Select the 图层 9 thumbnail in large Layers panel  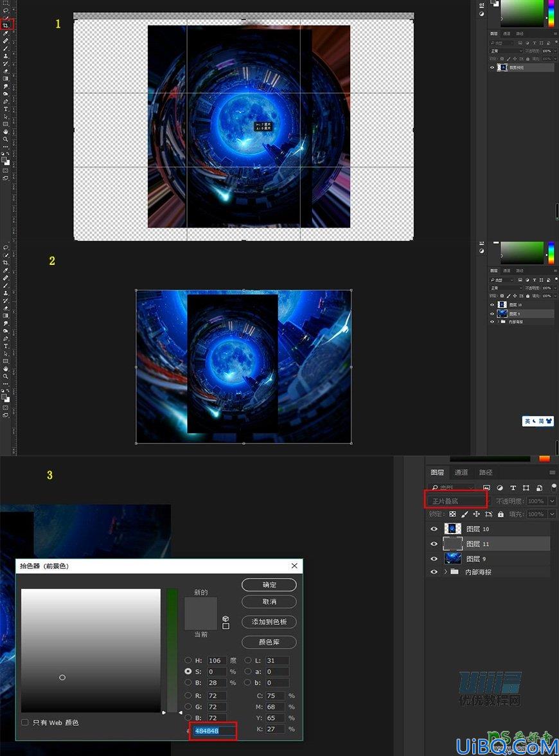pos(452,559)
